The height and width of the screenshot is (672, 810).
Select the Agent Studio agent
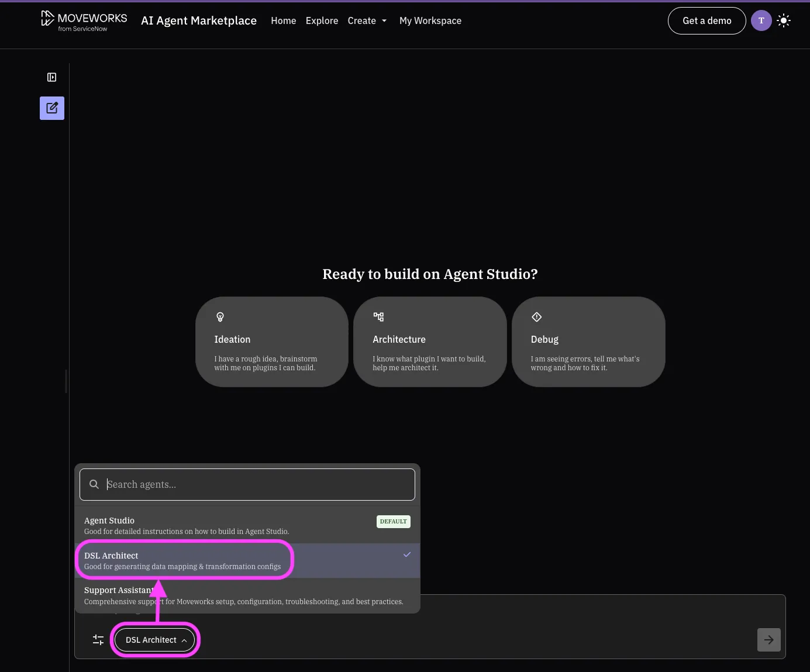click(247, 526)
